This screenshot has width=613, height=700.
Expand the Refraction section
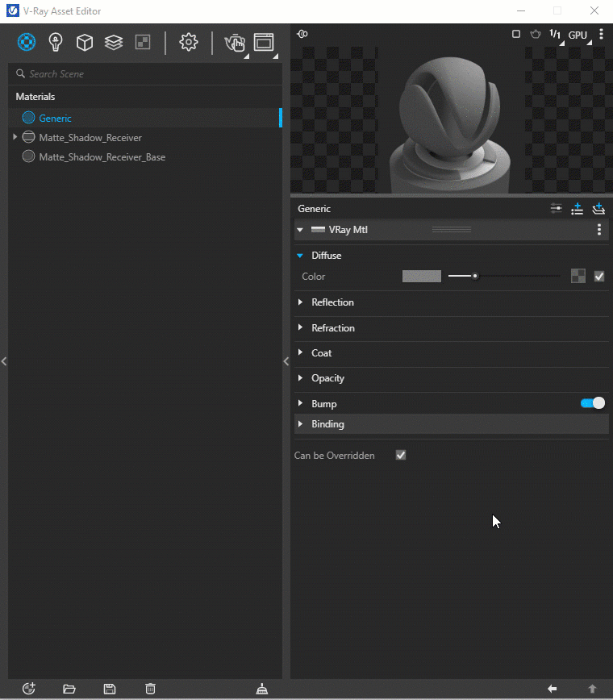point(301,327)
